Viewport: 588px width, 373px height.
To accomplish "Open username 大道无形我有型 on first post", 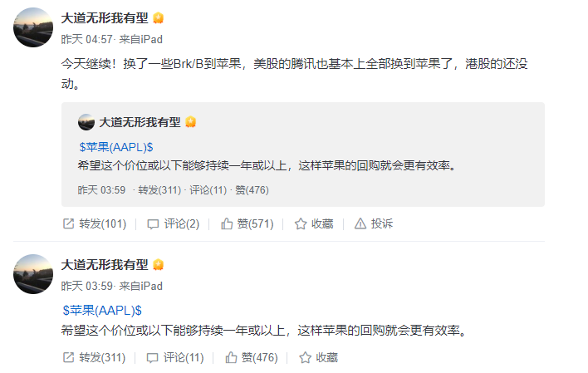I will click(105, 17).
